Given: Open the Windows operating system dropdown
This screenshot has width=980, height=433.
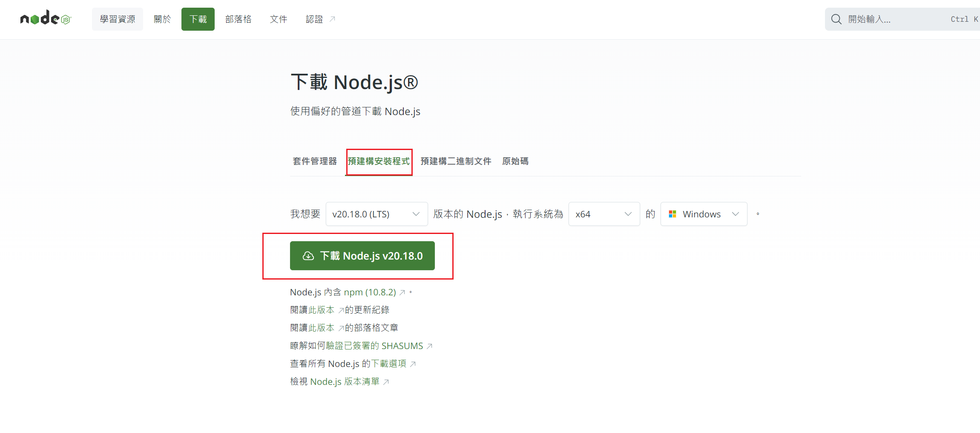Looking at the screenshot, I should tap(704, 214).
